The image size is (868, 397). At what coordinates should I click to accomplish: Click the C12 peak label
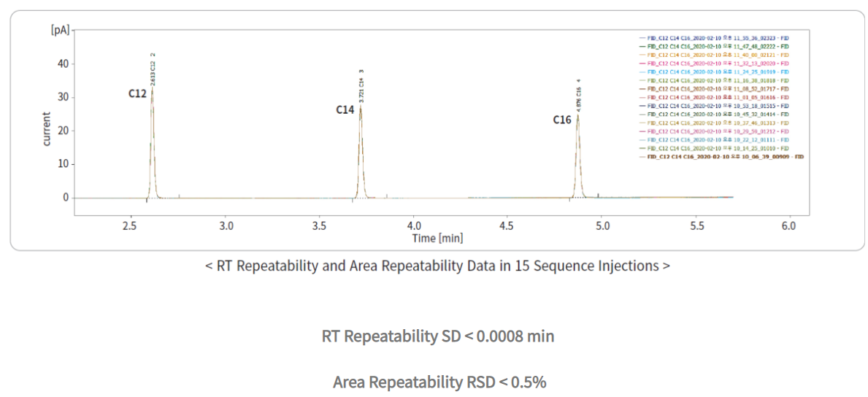tap(138, 93)
